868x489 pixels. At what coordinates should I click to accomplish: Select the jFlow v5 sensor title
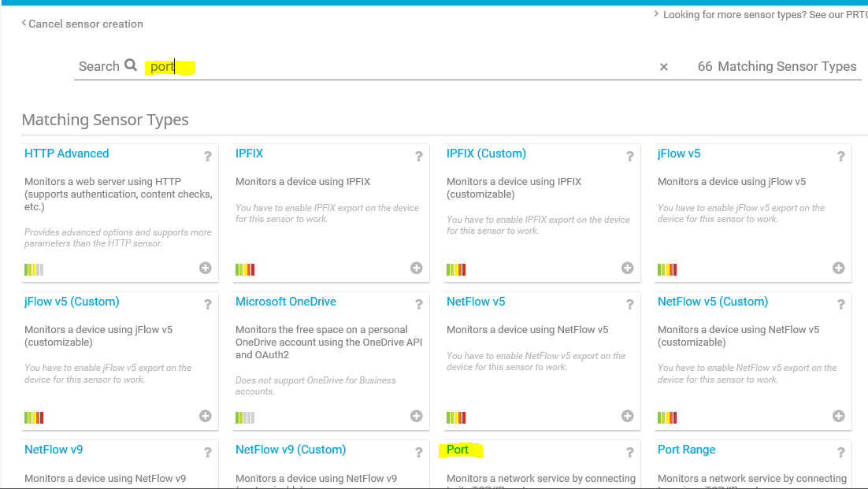tap(679, 154)
